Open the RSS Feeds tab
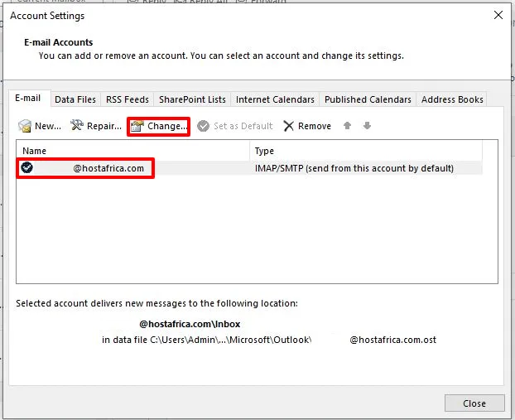This screenshot has height=420, width=515. 128,99
